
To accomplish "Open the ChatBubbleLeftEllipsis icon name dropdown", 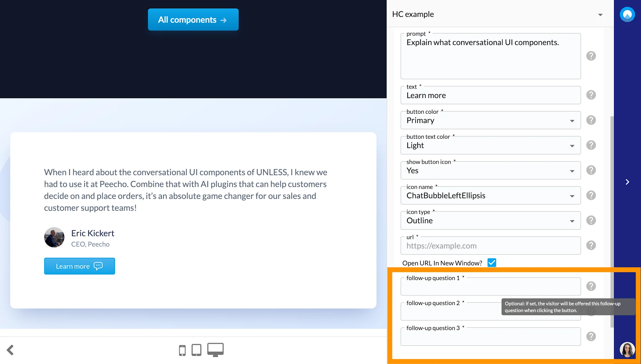I will pos(572,195).
